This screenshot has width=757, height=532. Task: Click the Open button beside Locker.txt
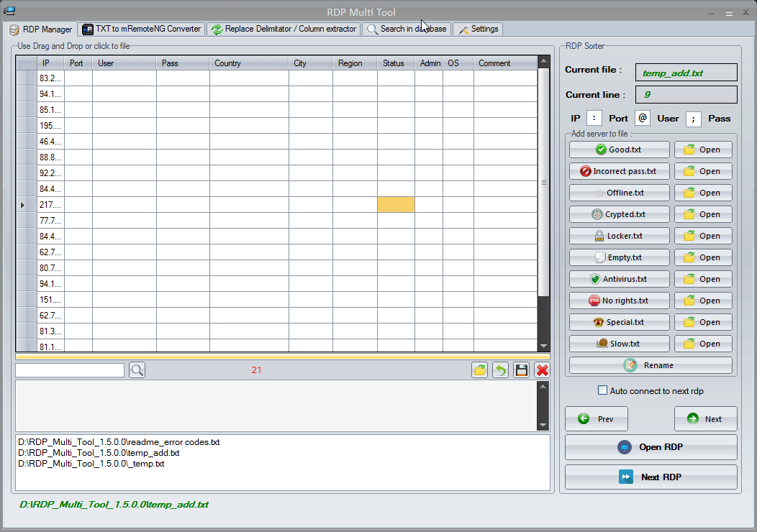(x=704, y=236)
